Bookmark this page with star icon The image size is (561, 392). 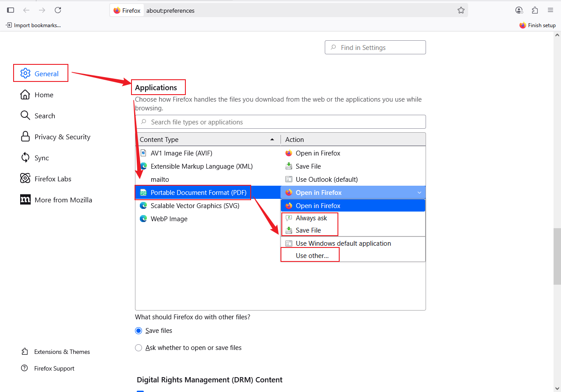tap(461, 10)
